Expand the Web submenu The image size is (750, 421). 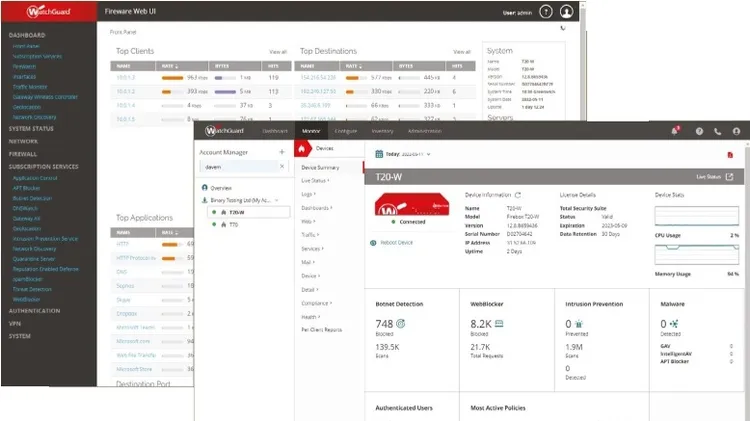(309, 222)
